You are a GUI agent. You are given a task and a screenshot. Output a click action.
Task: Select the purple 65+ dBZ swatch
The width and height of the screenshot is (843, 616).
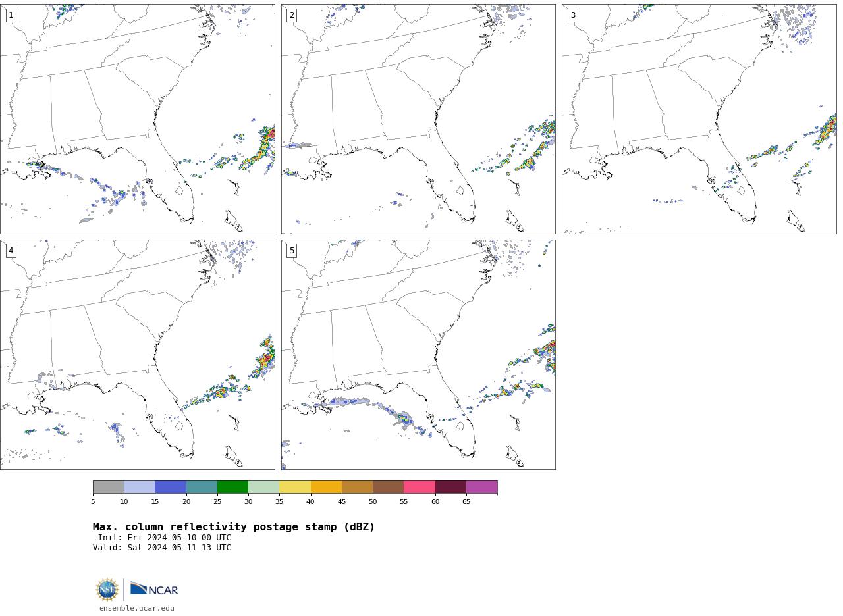[x=481, y=487]
